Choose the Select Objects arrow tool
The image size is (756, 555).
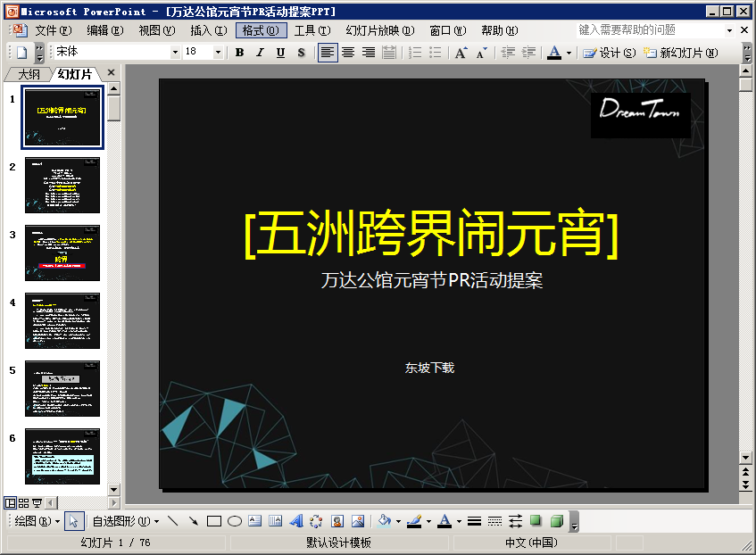tap(74, 521)
